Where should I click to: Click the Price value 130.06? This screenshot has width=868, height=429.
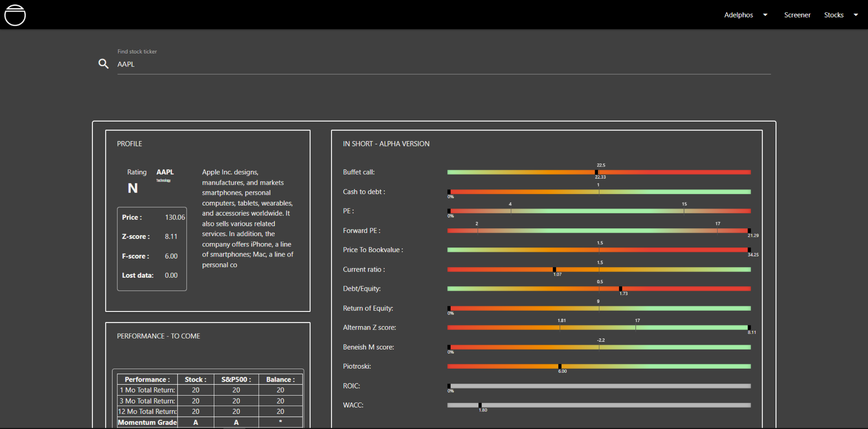click(175, 217)
